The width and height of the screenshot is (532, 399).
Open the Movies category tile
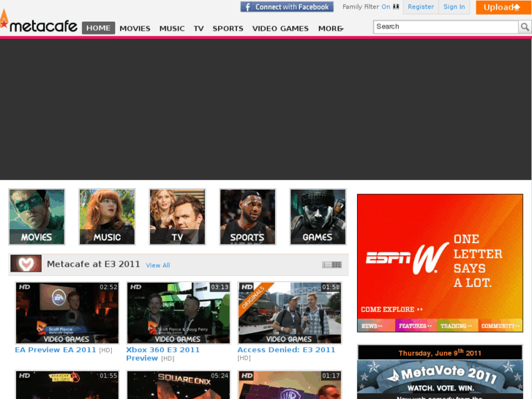coord(37,217)
